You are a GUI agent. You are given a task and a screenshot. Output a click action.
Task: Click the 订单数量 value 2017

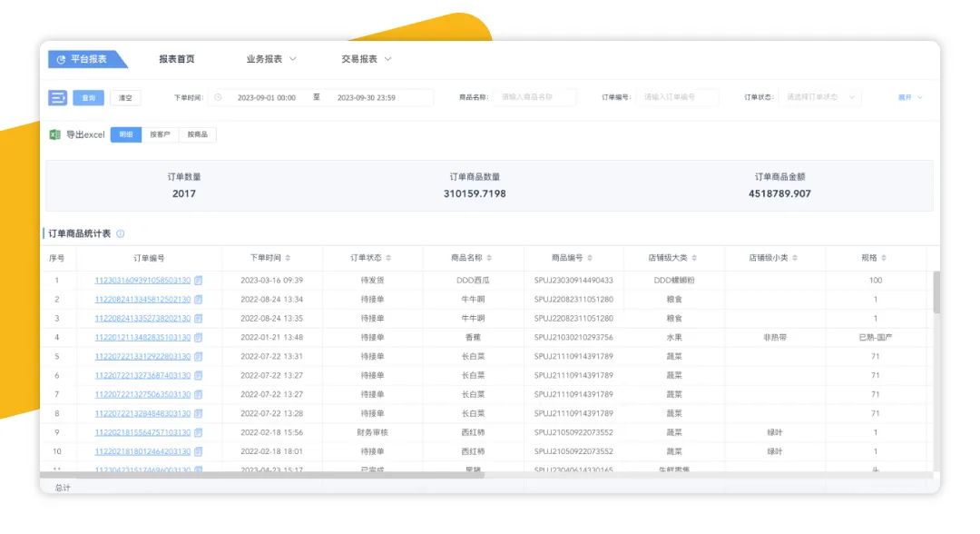coord(183,193)
